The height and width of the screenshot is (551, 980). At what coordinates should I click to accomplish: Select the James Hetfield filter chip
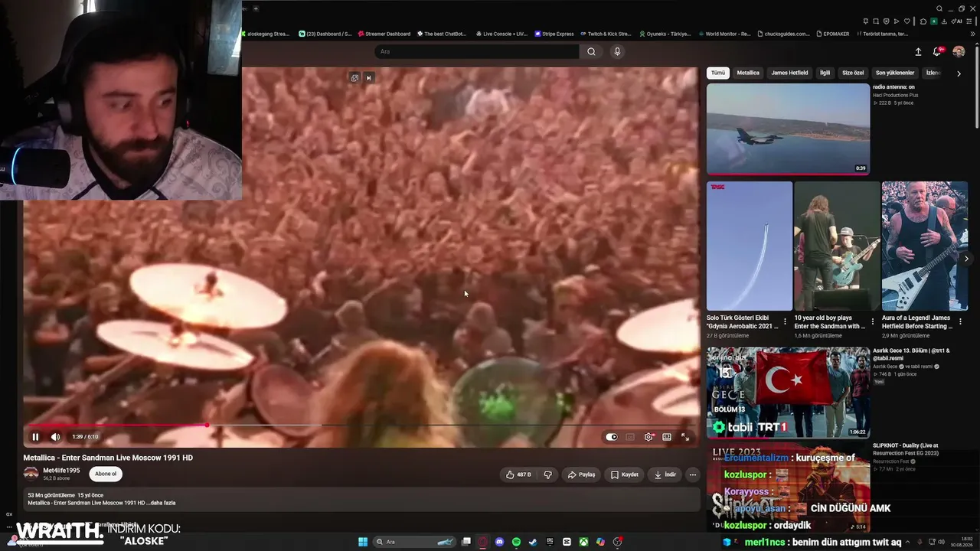[789, 73]
